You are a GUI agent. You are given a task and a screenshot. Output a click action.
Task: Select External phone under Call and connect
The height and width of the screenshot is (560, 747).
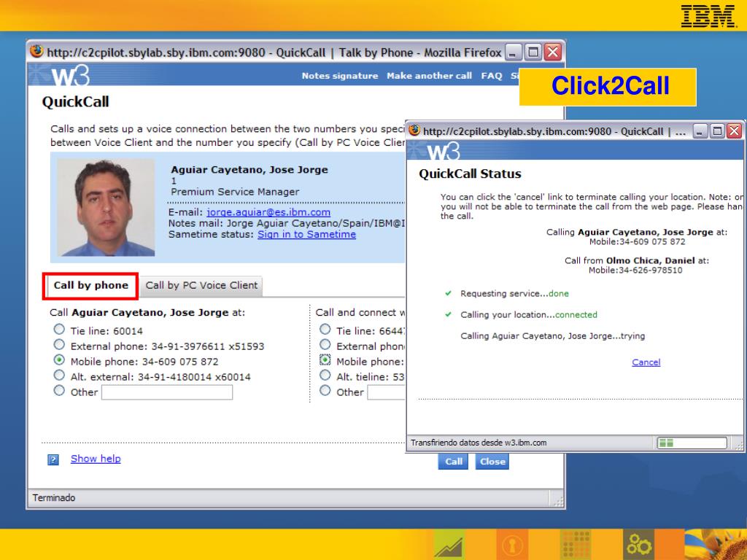(x=325, y=345)
